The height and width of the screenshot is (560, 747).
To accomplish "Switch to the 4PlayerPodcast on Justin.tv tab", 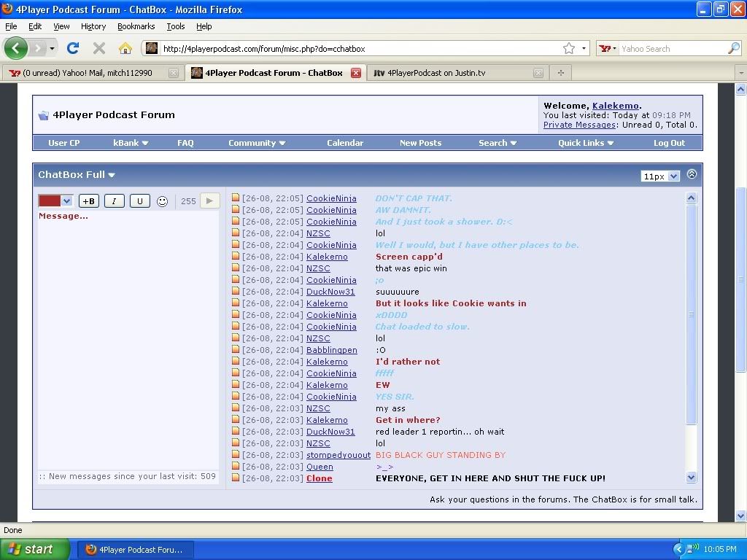I will [436, 73].
